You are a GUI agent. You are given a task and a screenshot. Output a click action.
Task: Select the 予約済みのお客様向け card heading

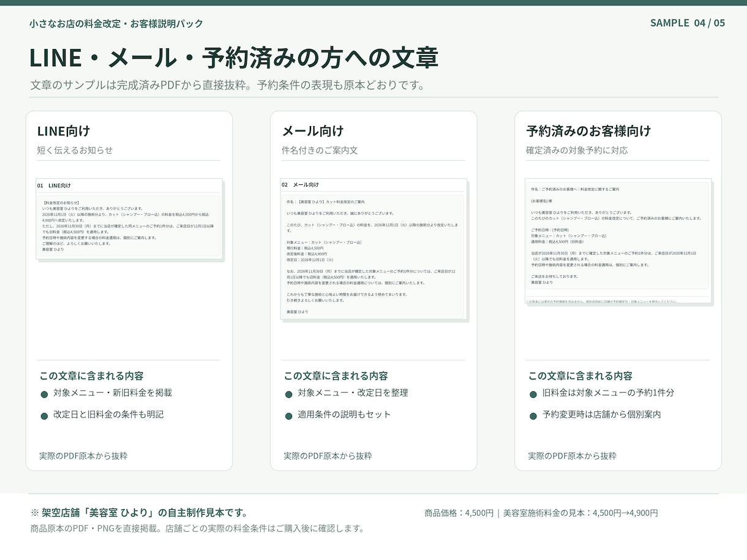pyautogui.click(x=588, y=130)
